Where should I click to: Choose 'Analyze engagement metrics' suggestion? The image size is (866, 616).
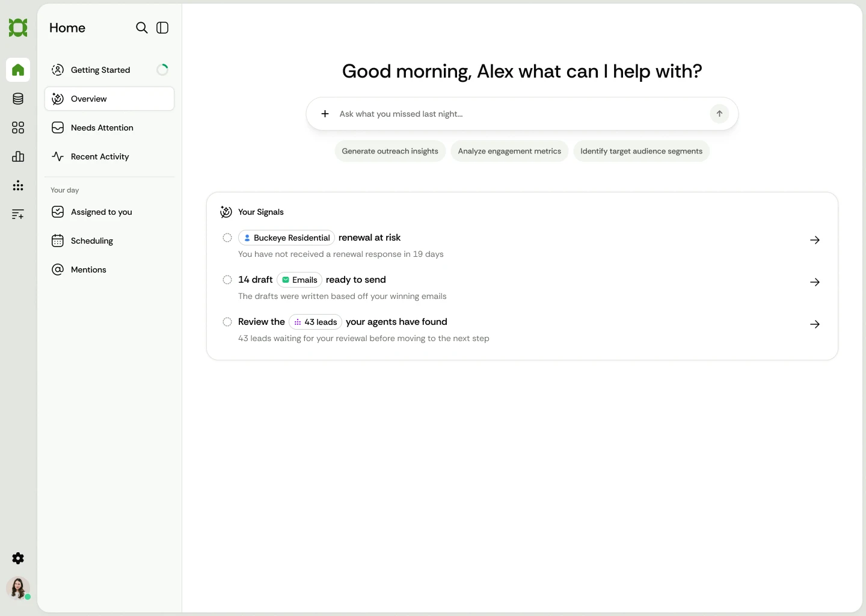[x=509, y=151]
